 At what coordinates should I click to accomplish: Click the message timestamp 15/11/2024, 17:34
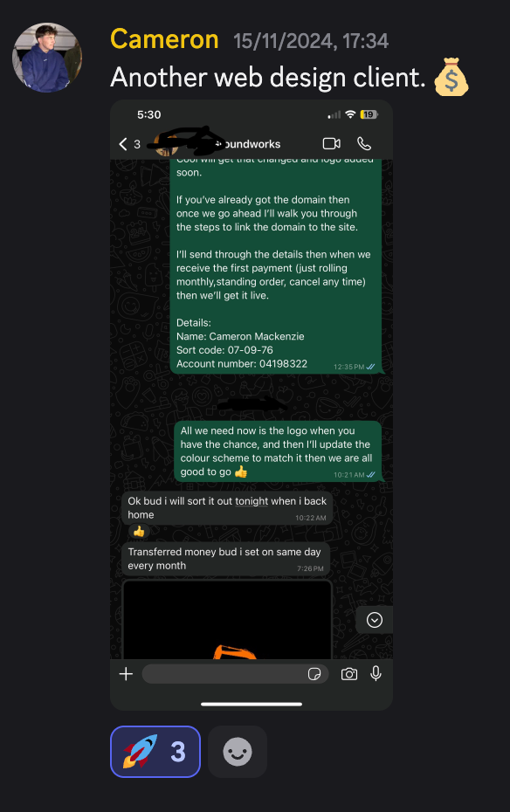(x=311, y=41)
